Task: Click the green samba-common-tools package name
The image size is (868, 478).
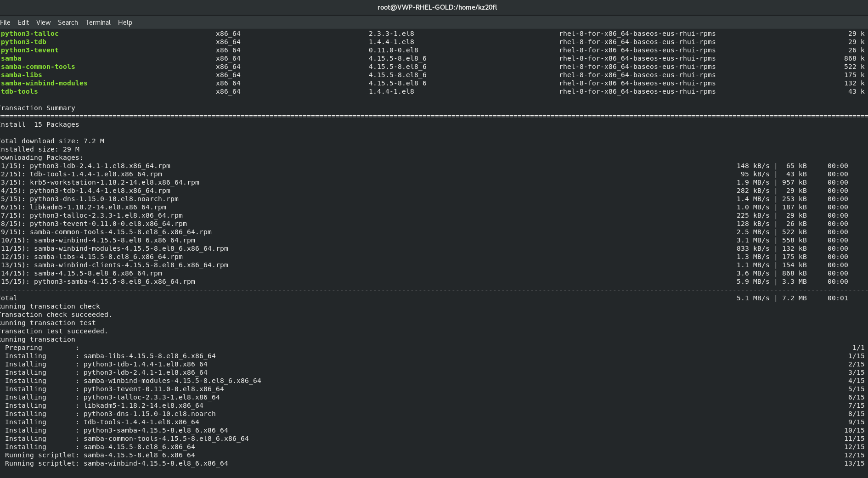Action: pos(38,67)
